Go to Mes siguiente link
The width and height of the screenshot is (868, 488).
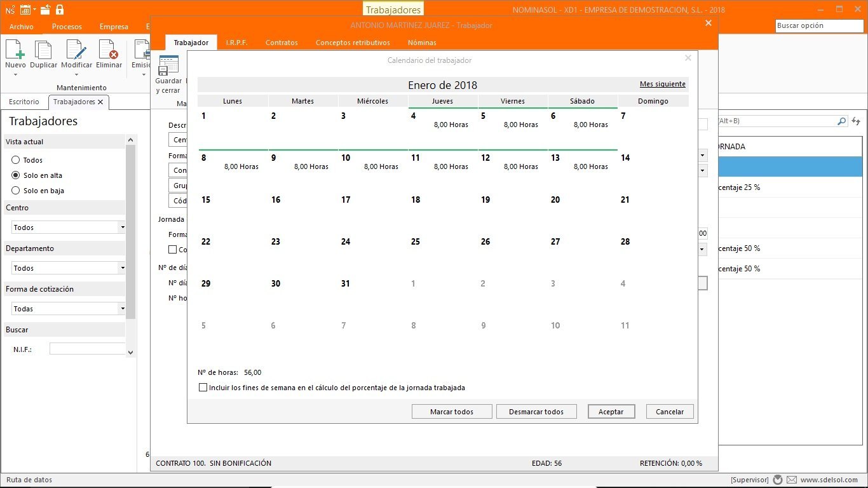point(663,84)
